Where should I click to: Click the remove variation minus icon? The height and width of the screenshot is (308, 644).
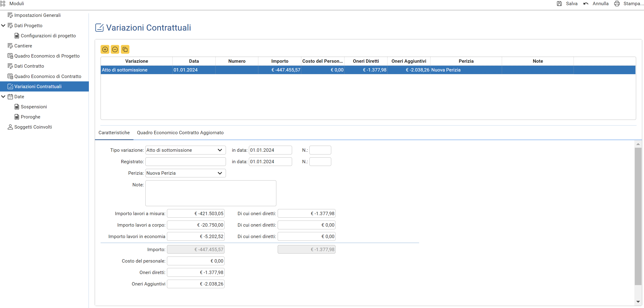pyautogui.click(x=115, y=49)
